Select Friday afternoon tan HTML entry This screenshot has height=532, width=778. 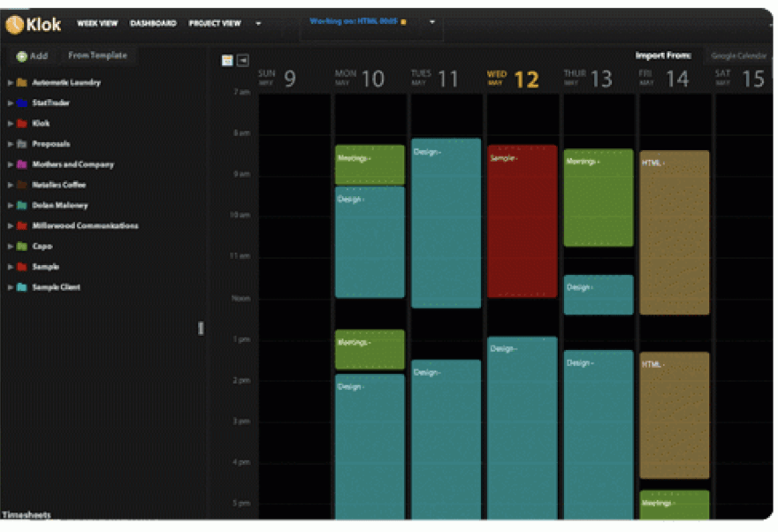coord(675,415)
